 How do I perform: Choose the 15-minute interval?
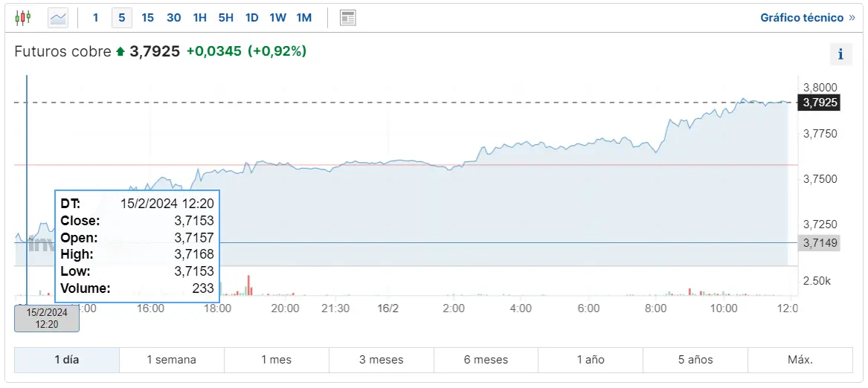point(147,17)
